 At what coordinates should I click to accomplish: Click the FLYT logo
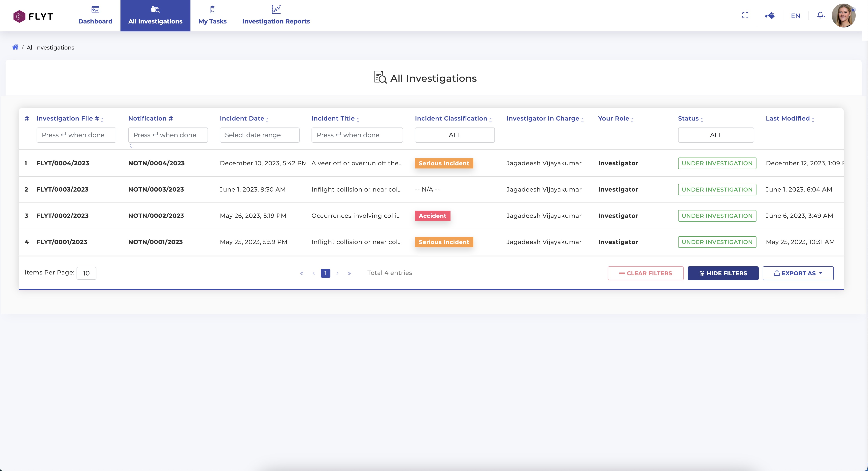[x=33, y=16]
